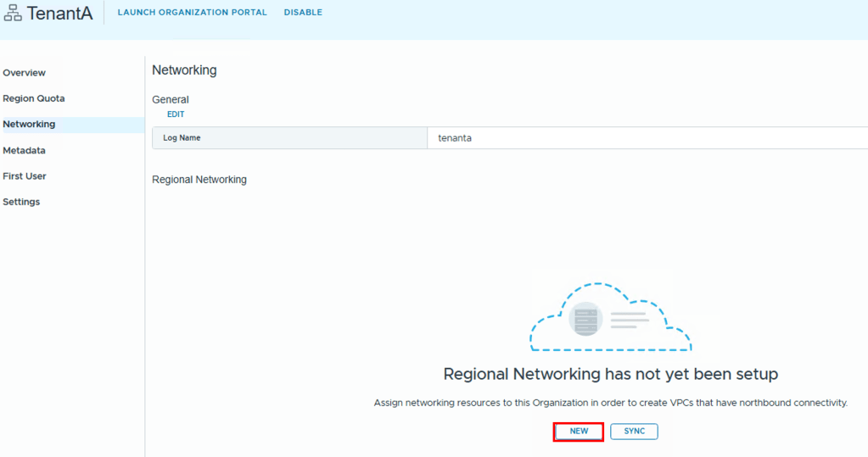Screen dimensions: 868x457
Task: Switch to the Metadata section
Action: pos(25,150)
